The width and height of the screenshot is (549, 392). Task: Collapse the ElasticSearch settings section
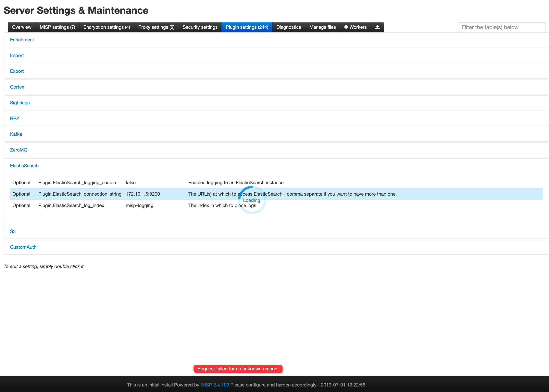click(x=24, y=165)
